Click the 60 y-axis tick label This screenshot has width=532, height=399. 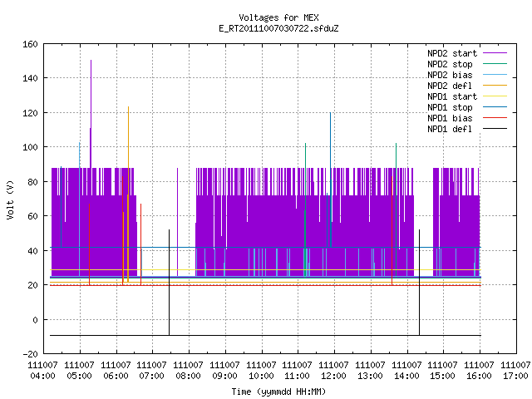coord(33,216)
